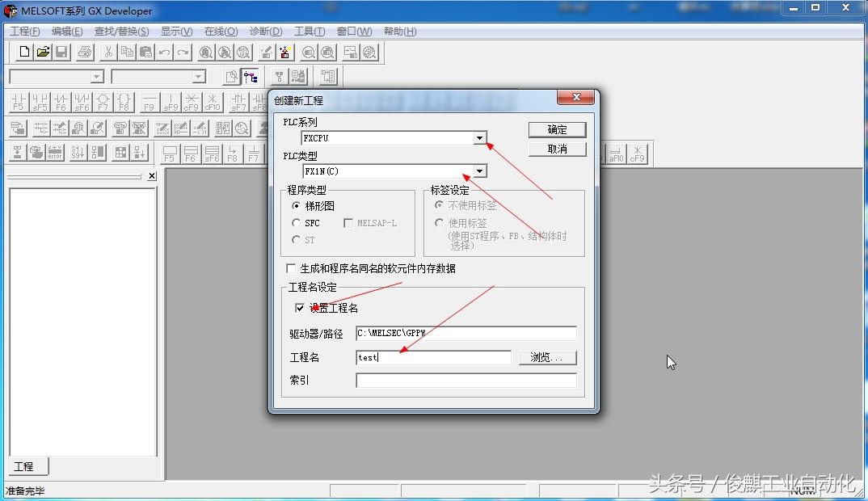Image resolution: width=868 pixels, height=501 pixels.
Task: Click the cF9 icon at right toolbar end
Action: coord(637,154)
